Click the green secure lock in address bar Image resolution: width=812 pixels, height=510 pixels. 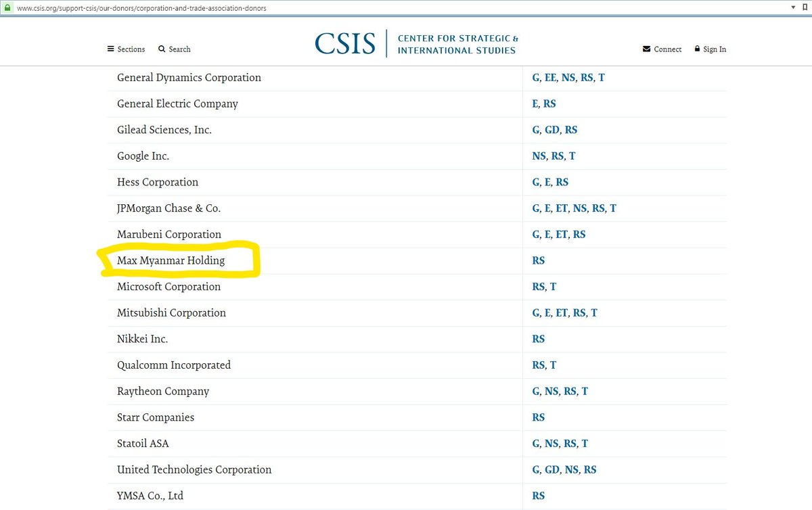coord(7,8)
